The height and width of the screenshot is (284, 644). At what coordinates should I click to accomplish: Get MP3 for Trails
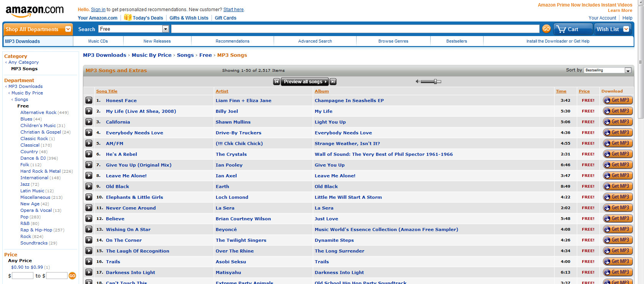click(618, 261)
